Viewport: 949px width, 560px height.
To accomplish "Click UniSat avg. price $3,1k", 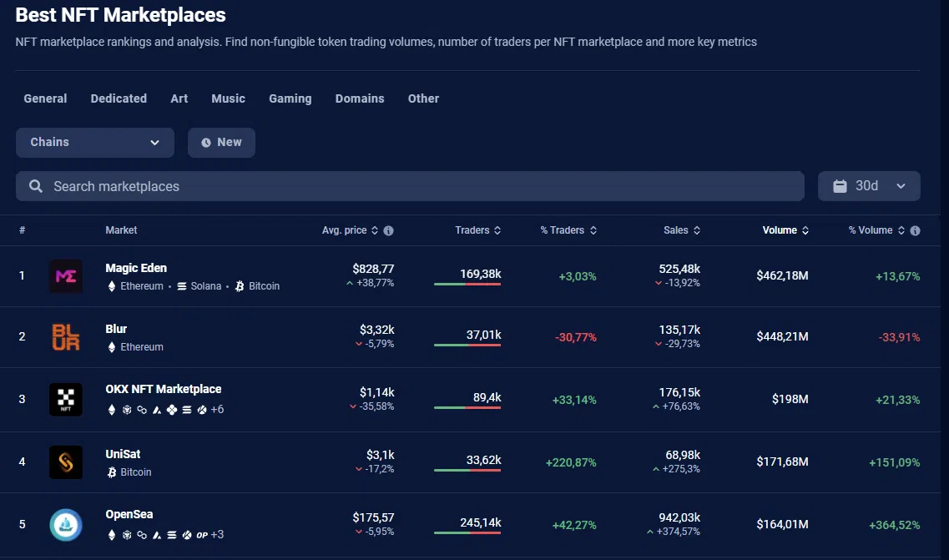I will [380, 455].
